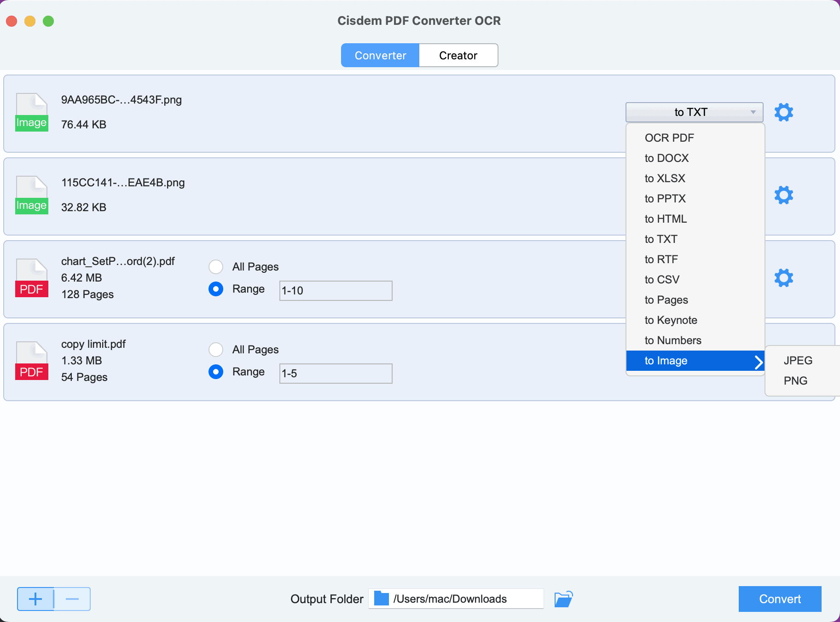Click the /Users/mac/Downloads output path field
This screenshot has width=840, height=622.
pos(456,599)
